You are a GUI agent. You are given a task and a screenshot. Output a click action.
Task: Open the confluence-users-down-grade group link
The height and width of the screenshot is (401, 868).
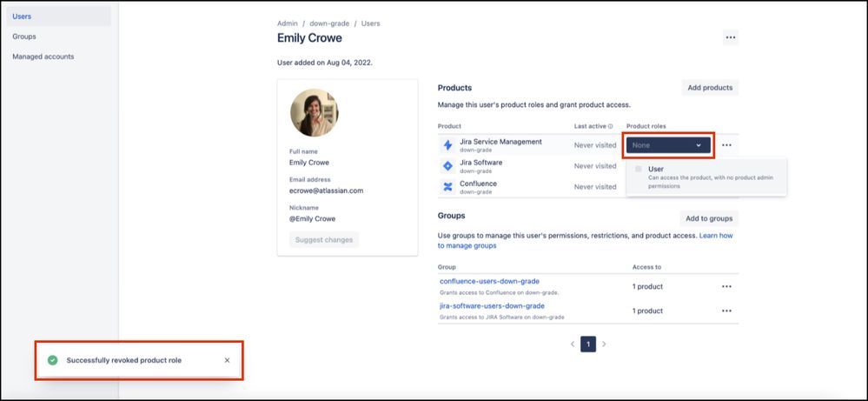pos(489,281)
